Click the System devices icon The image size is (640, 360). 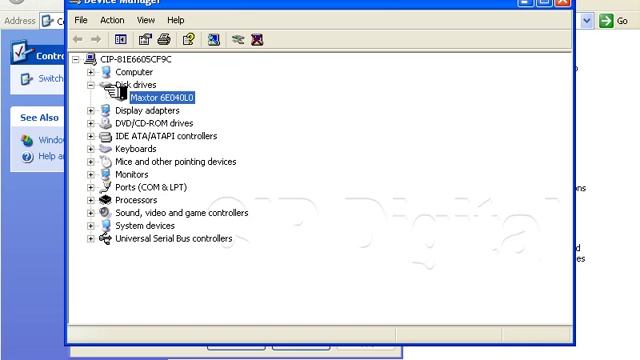click(x=106, y=225)
